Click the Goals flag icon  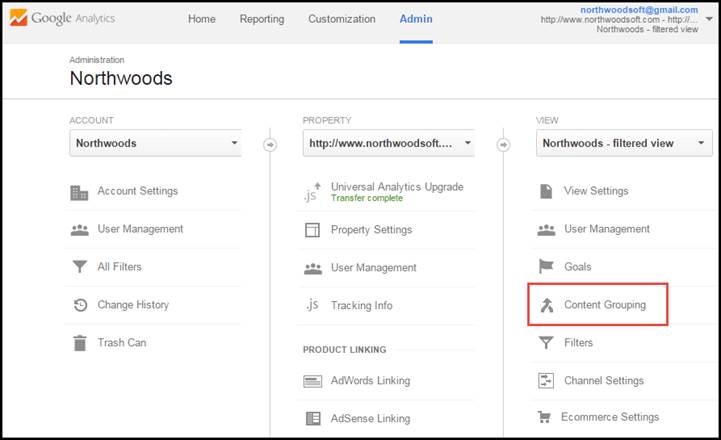point(546,266)
